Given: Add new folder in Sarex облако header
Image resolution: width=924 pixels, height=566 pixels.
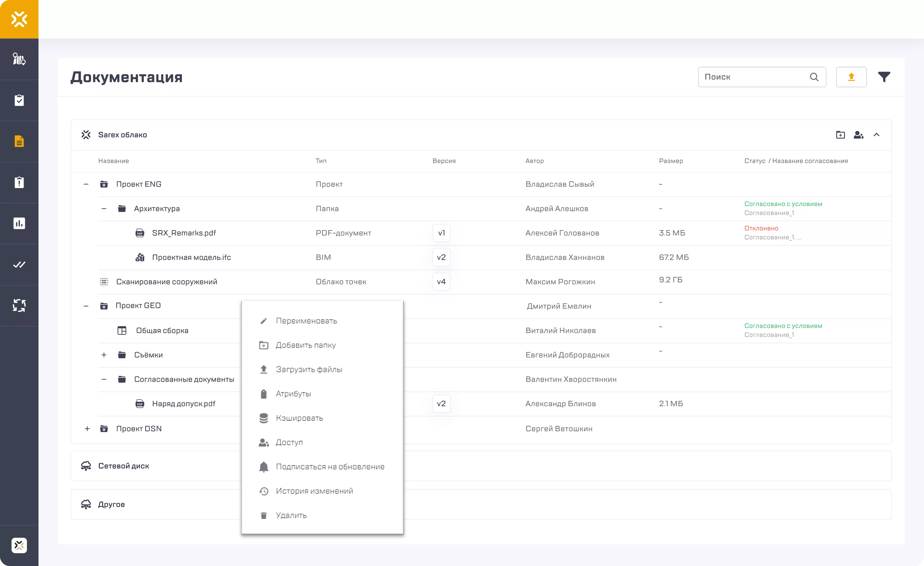Looking at the screenshot, I should pos(840,135).
